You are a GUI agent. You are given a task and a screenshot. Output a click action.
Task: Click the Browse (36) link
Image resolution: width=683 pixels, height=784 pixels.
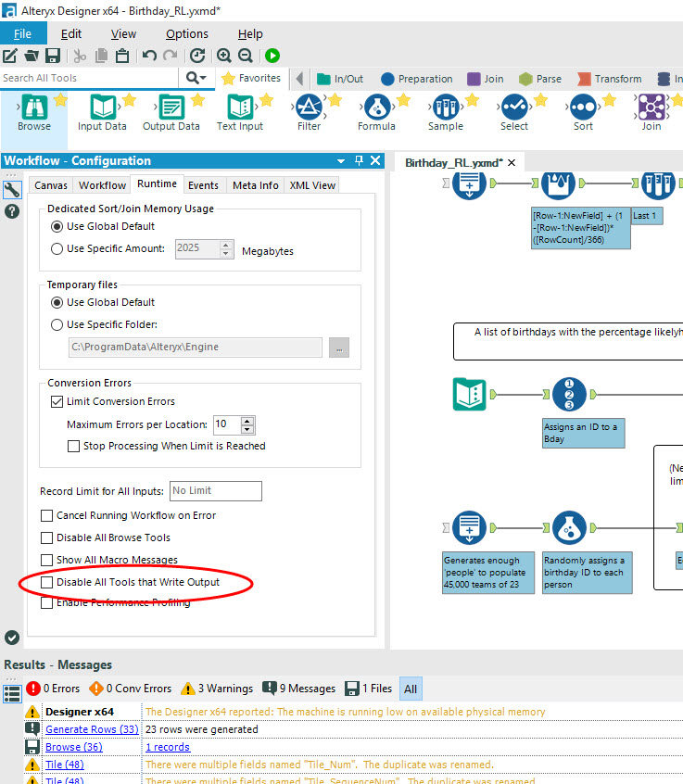click(74, 747)
